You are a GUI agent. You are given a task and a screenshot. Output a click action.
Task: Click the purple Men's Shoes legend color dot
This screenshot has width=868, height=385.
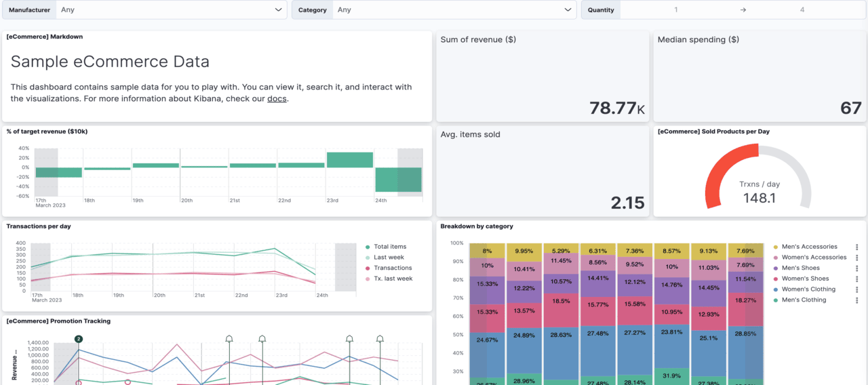coord(776,268)
